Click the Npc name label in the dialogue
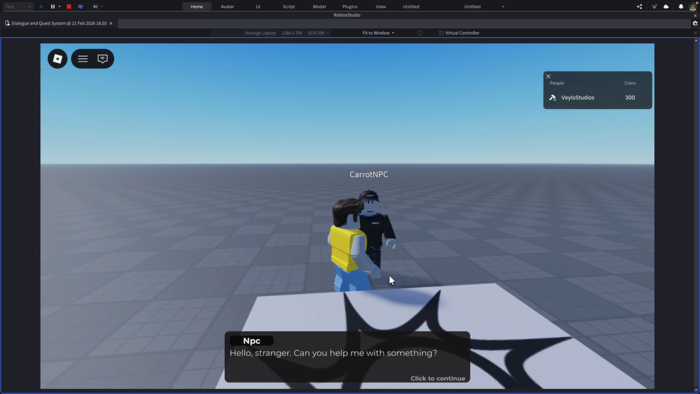Image resolution: width=700 pixels, height=394 pixels. pos(251,341)
